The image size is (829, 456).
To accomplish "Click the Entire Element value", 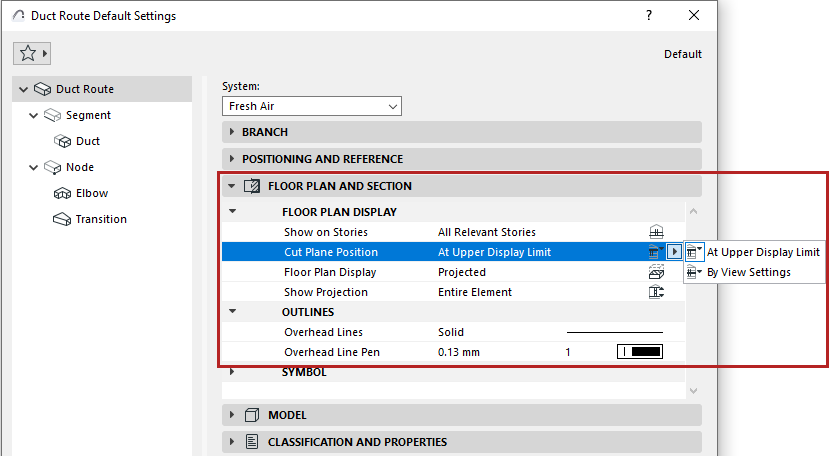I will [x=475, y=292].
